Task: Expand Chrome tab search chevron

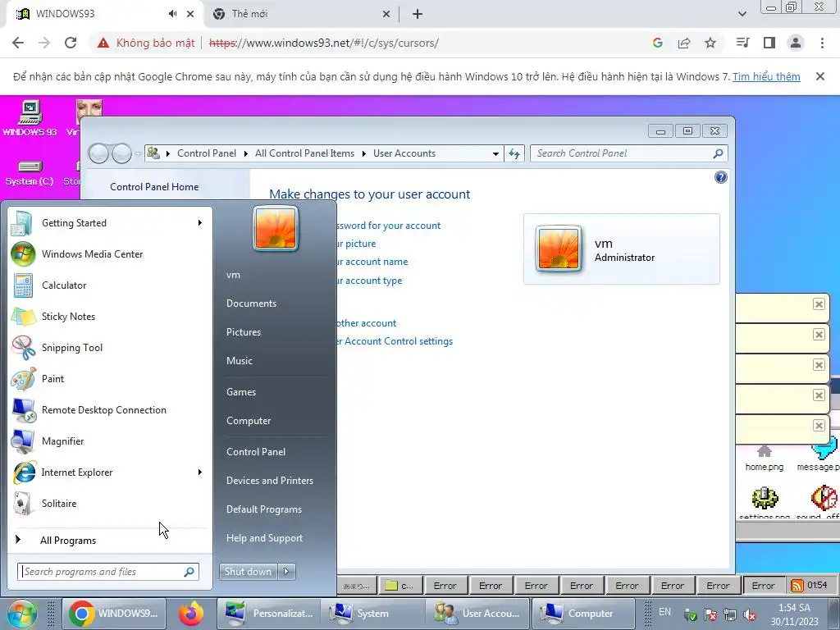Action: click(x=742, y=14)
